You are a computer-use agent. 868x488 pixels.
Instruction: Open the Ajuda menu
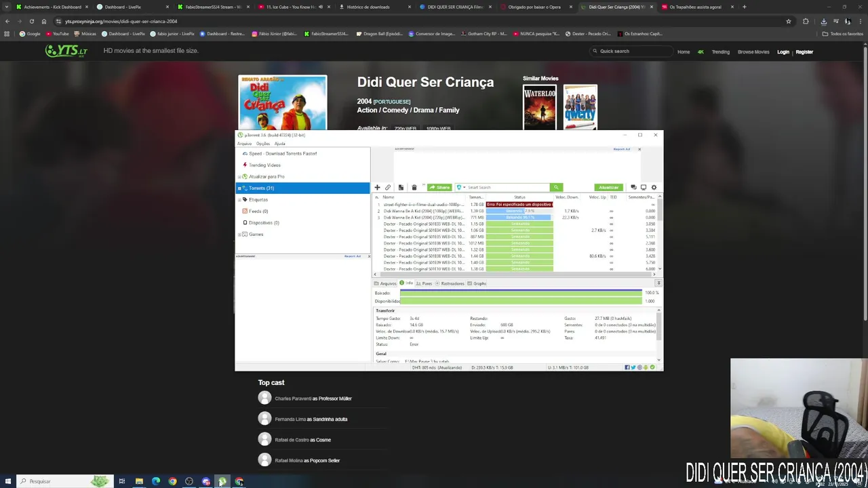(x=279, y=144)
